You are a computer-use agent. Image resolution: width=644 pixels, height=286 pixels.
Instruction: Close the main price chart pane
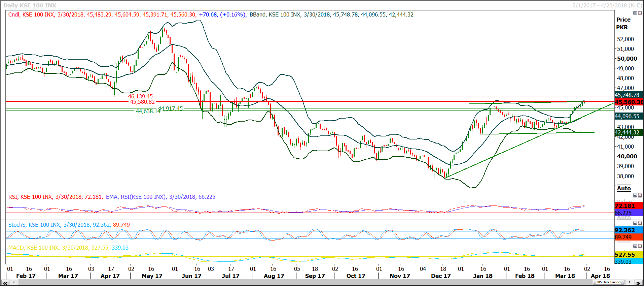pyautogui.click(x=640, y=13)
